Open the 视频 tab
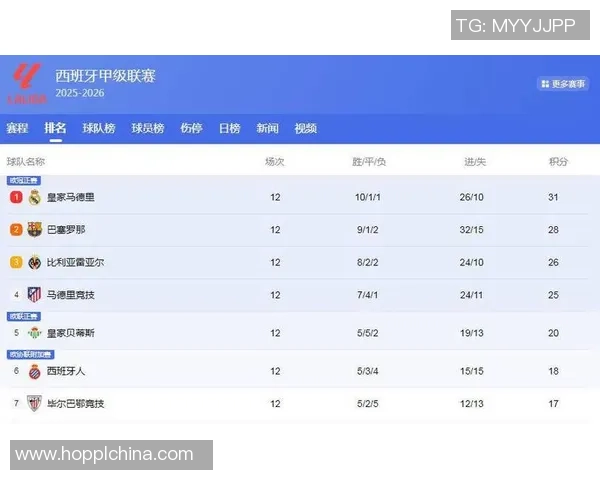This screenshot has width=600, height=480. coord(305,128)
